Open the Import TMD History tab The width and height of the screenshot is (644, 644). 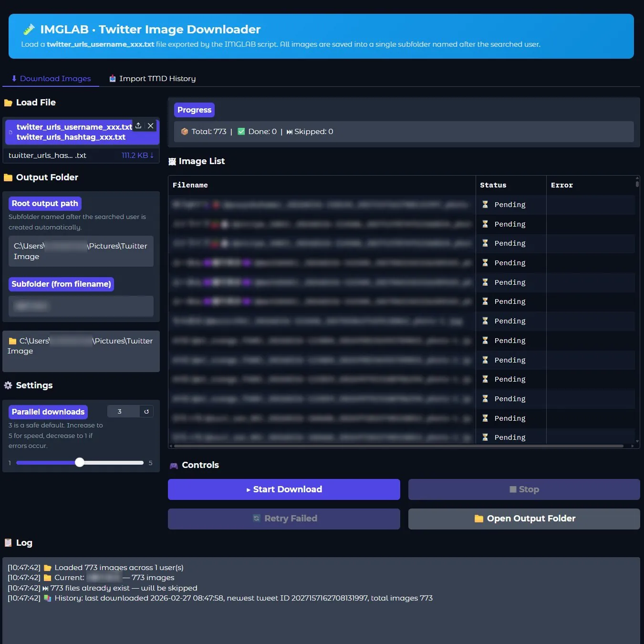pyautogui.click(x=153, y=79)
